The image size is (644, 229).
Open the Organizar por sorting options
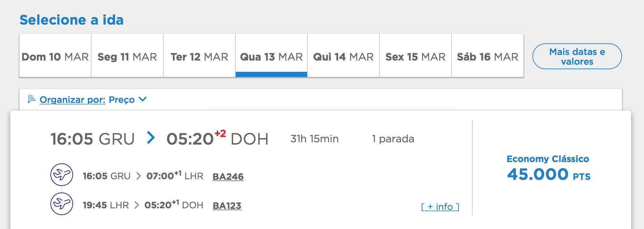tap(72, 100)
